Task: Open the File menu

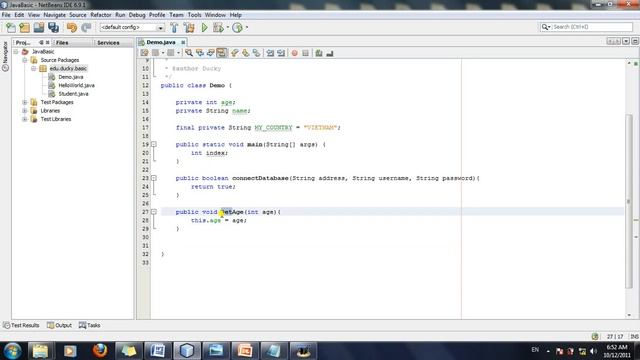Action: 6,15
